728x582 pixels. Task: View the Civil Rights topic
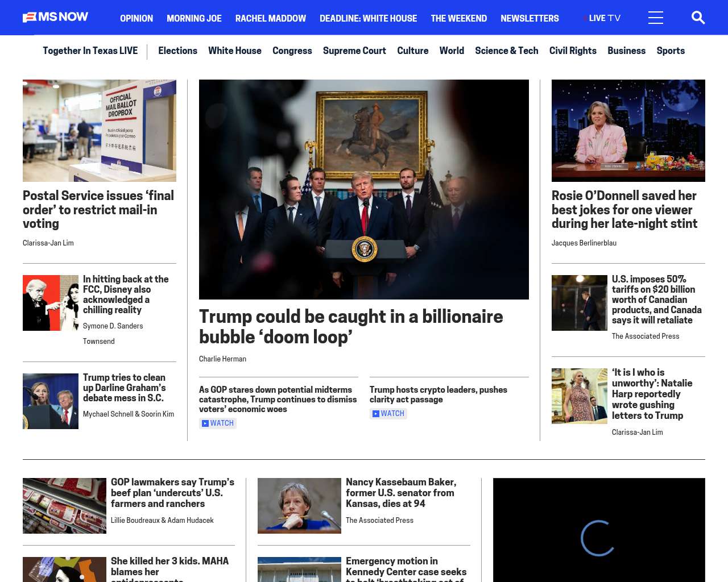pyautogui.click(x=573, y=51)
